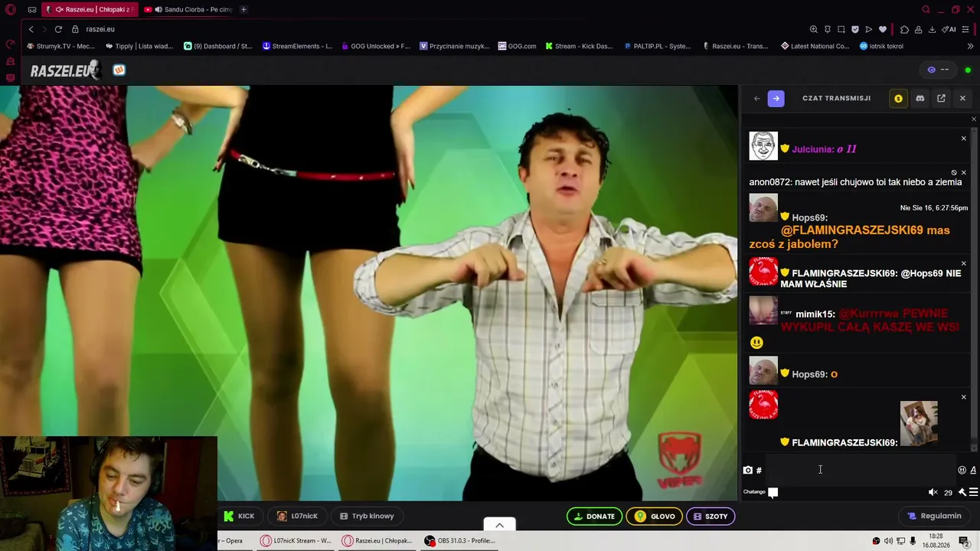This screenshot has height=551, width=980.
Task: Open the Tipply bookmark
Action: coord(139,46)
